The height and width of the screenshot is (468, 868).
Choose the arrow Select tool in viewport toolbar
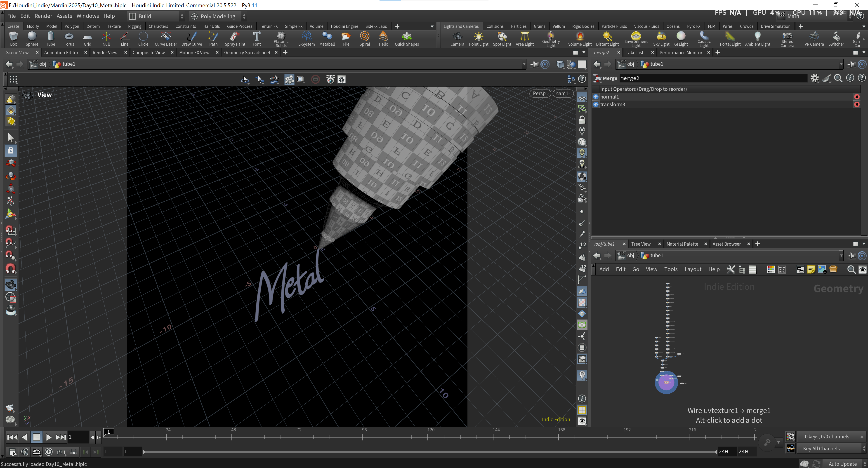(x=11, y=137)
